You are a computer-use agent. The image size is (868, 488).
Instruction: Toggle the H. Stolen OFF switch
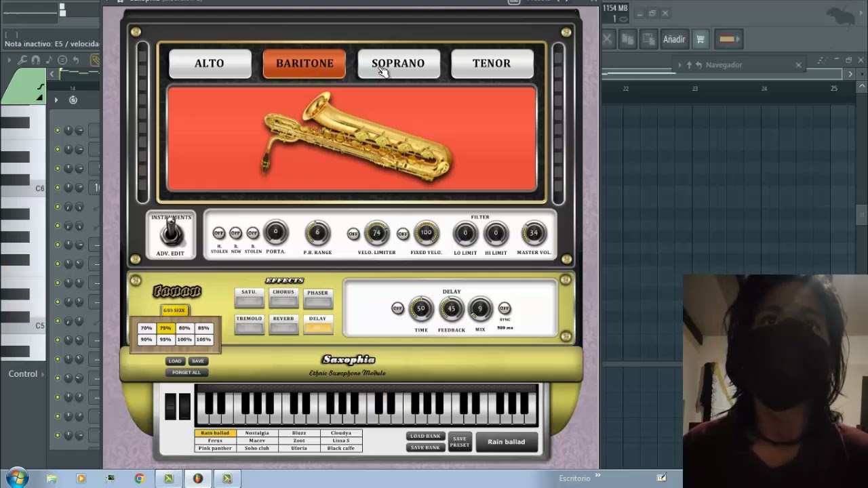(218, 233)
